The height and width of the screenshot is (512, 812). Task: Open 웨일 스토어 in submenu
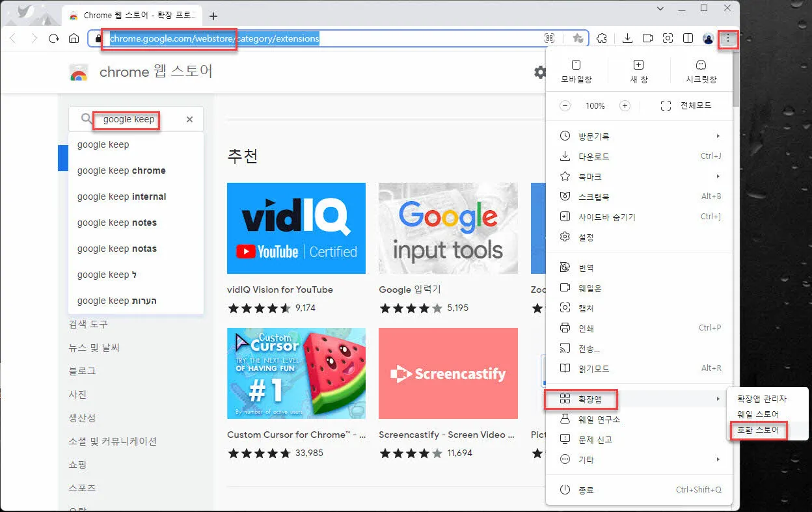768,414
